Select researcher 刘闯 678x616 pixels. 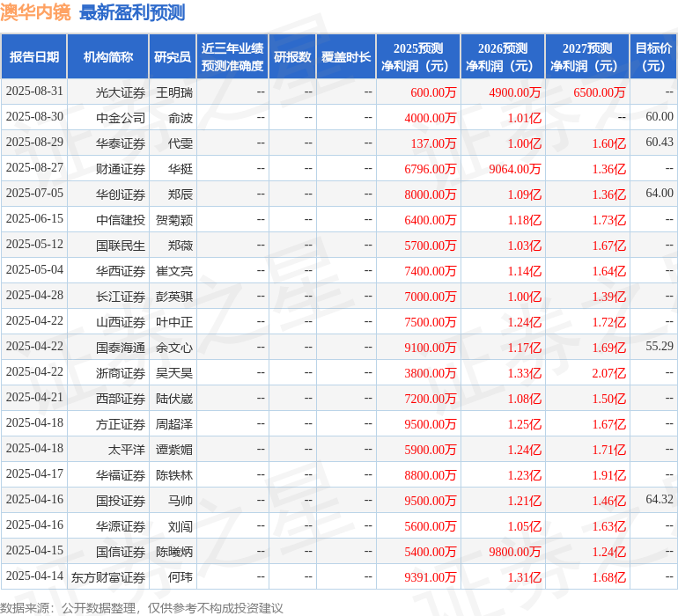[x=181, y=526]
